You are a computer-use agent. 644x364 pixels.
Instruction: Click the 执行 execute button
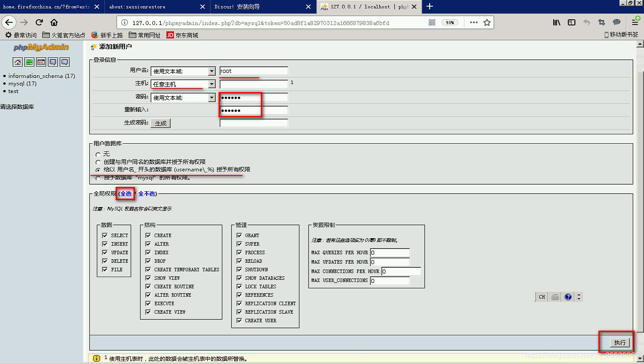[x=620, y=342]
